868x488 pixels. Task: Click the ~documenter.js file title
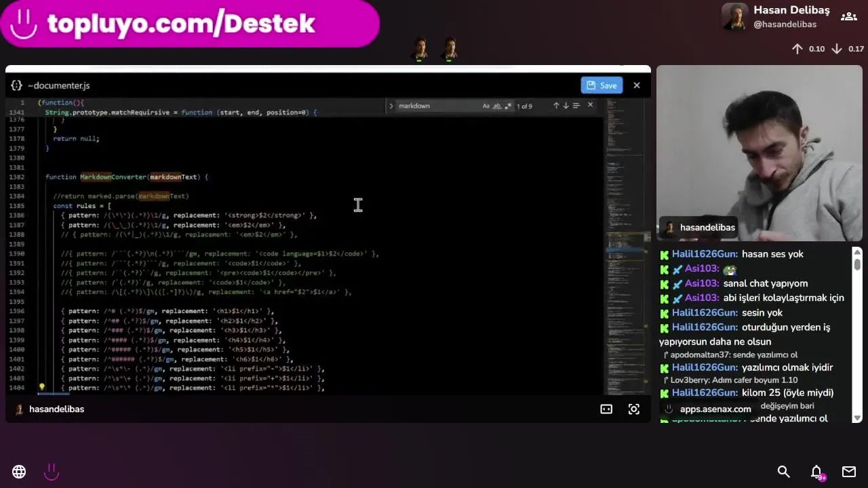click(x=58, y=85)
